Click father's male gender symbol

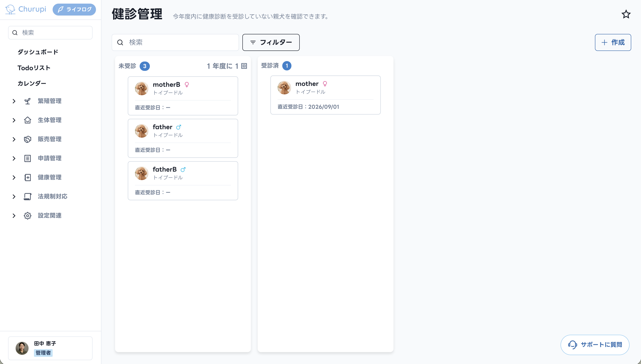[179, 127]
